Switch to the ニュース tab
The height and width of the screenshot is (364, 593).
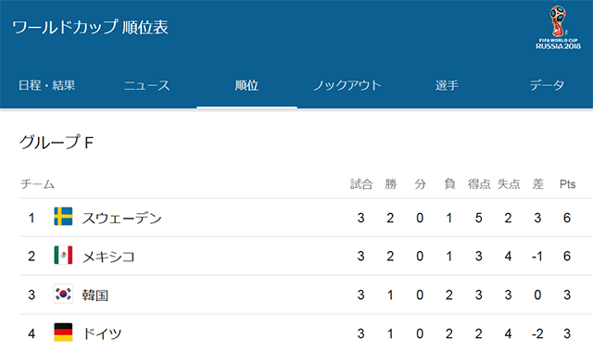click(x=146, y=85)
